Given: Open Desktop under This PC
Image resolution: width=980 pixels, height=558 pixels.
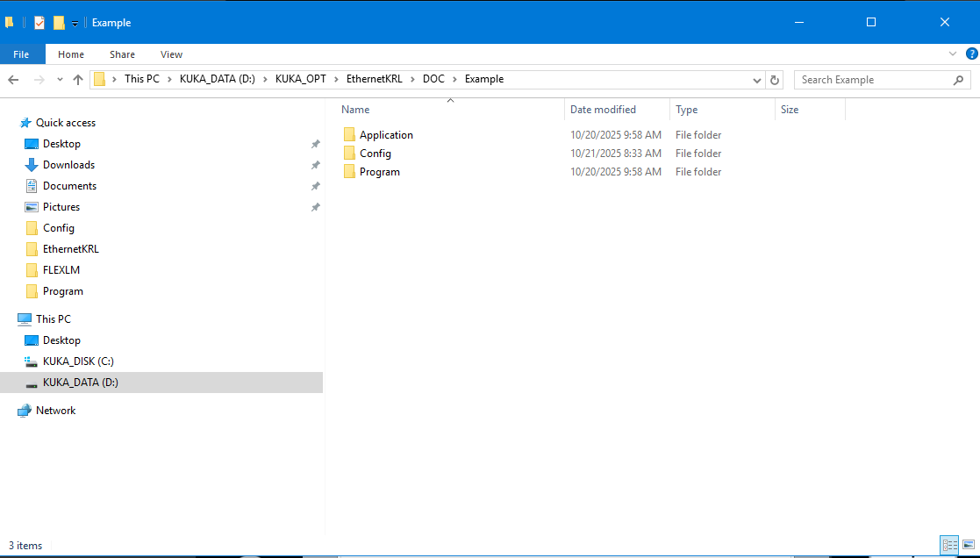Looking at the screenshot, I should coord(62,340).
